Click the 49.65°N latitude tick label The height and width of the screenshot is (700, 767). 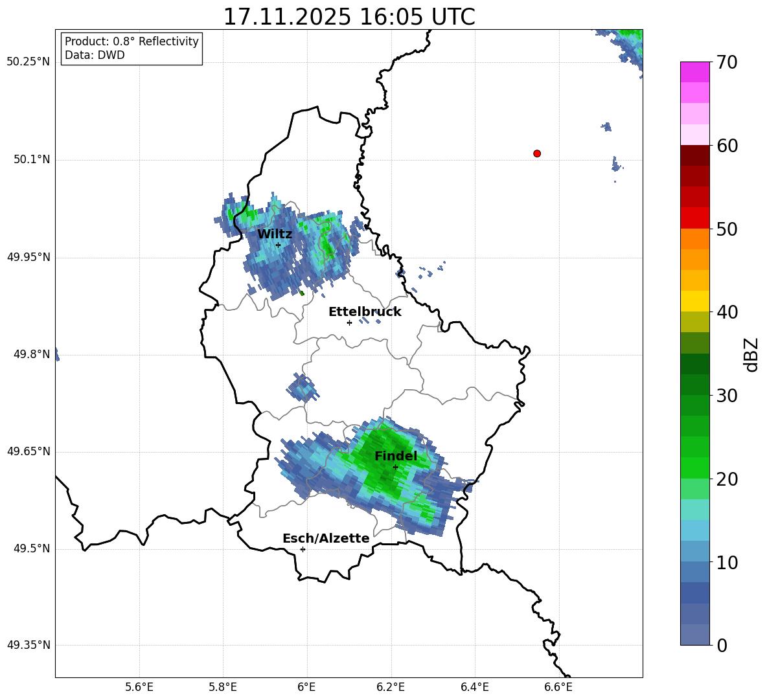pos(29,451)
